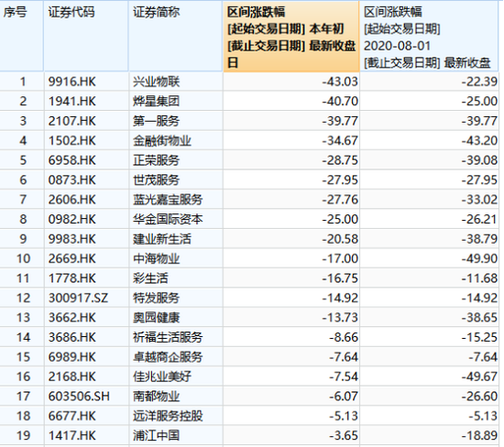Select the value -43.20

tap(479, 141)
